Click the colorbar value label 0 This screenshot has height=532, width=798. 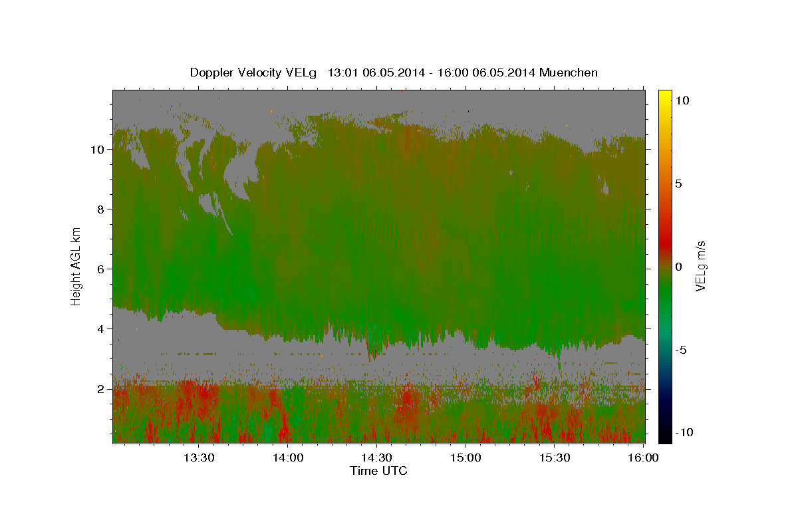point(679,267)
